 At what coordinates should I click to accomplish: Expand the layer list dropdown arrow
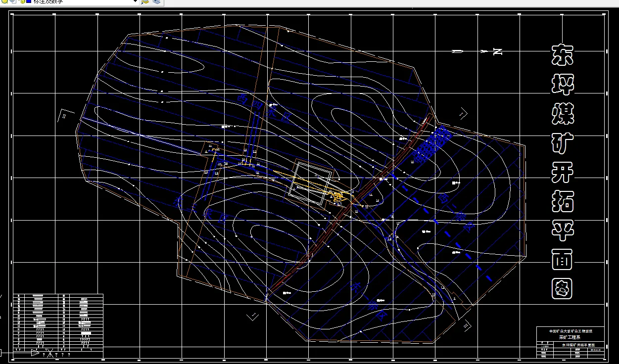[136, 2]
